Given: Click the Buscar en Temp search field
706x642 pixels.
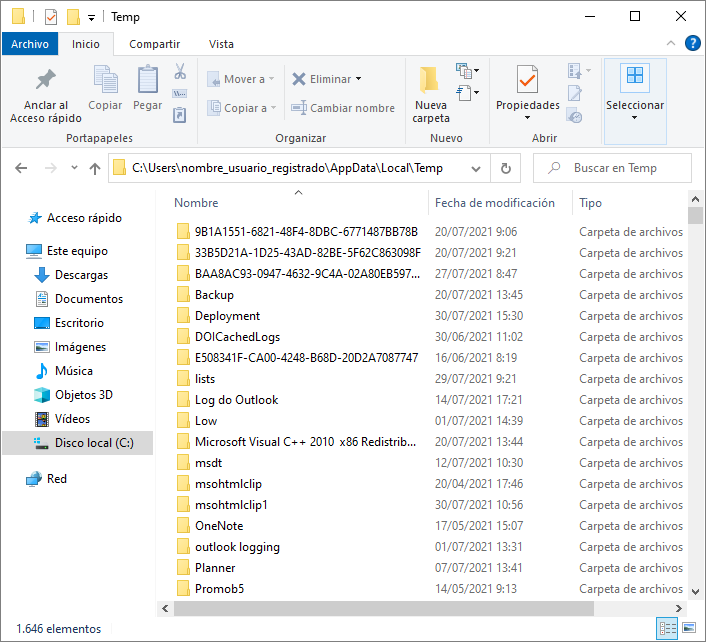Looking at the screenshot, I should 612,168.
